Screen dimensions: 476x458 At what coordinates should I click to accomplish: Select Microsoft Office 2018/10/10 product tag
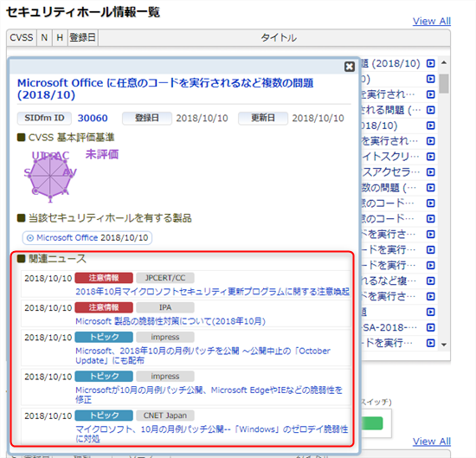[x=87, y=238]
